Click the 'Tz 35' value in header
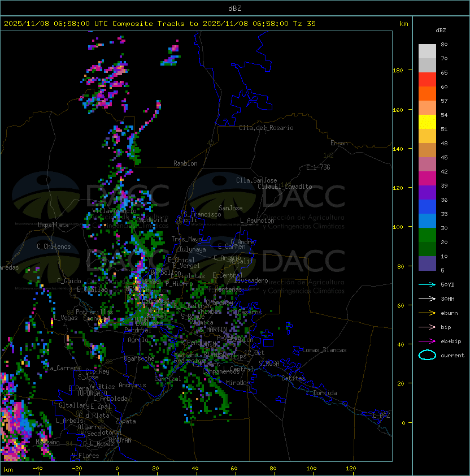This screenshot has height=476, width=470. 304,24
